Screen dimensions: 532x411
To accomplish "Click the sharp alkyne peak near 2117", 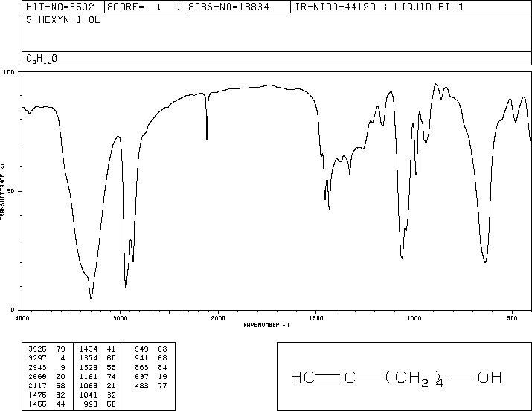I will pyautogui.click(x=207, y=138).
